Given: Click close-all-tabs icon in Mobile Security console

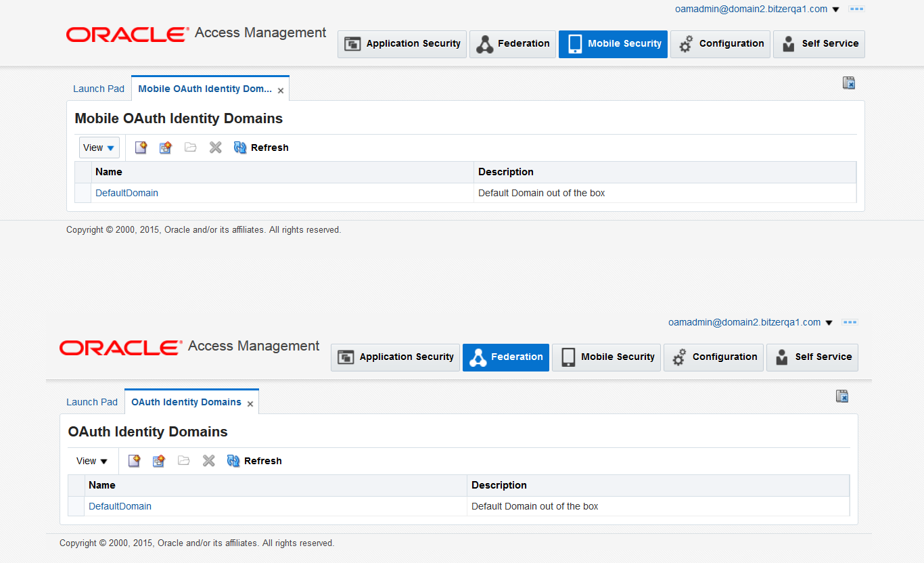Looking at the screenshot, I should point(849,83).
